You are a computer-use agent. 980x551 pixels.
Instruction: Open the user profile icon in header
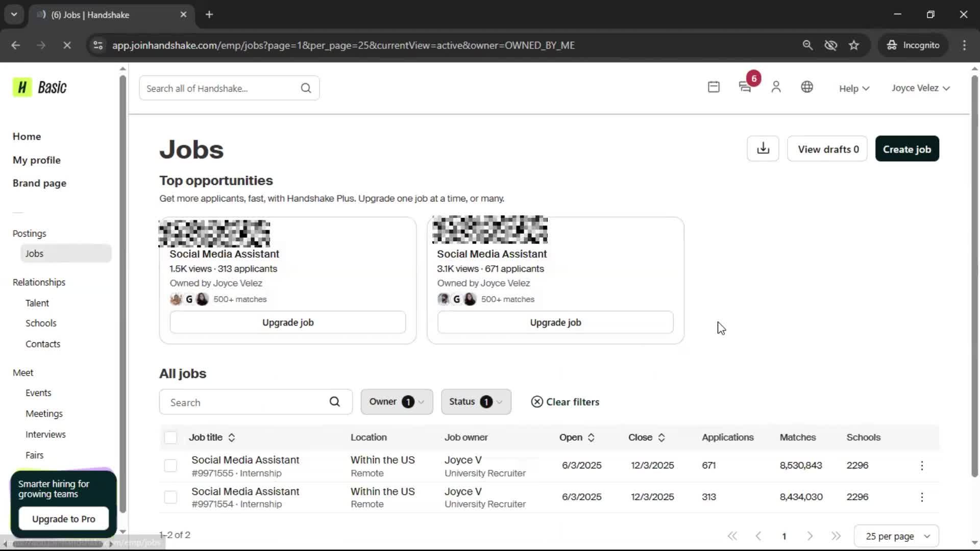(776, 87)
